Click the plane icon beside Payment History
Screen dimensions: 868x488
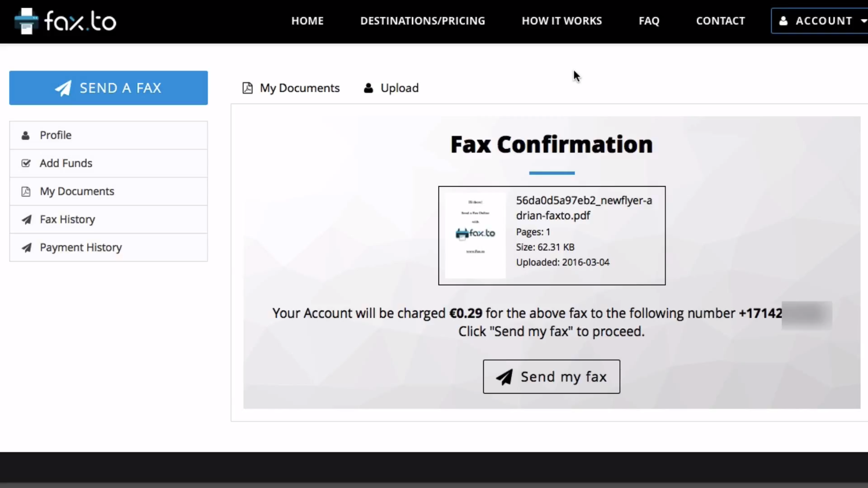[27, 248]
